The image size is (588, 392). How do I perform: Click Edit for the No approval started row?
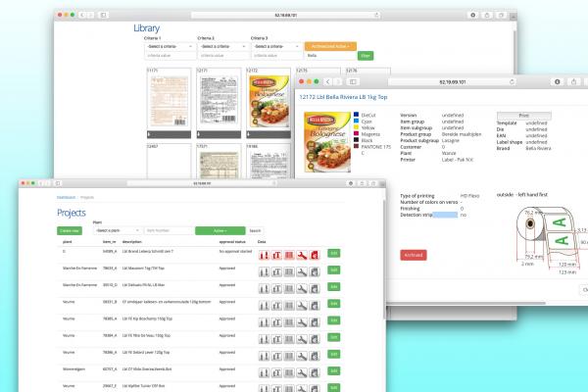click(x=334, y=253)
